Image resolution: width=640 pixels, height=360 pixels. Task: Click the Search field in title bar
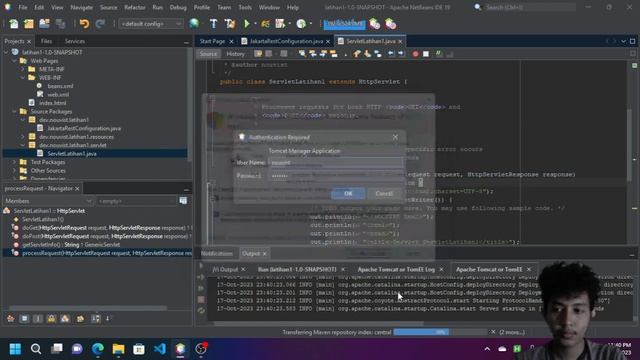(529, 7)
